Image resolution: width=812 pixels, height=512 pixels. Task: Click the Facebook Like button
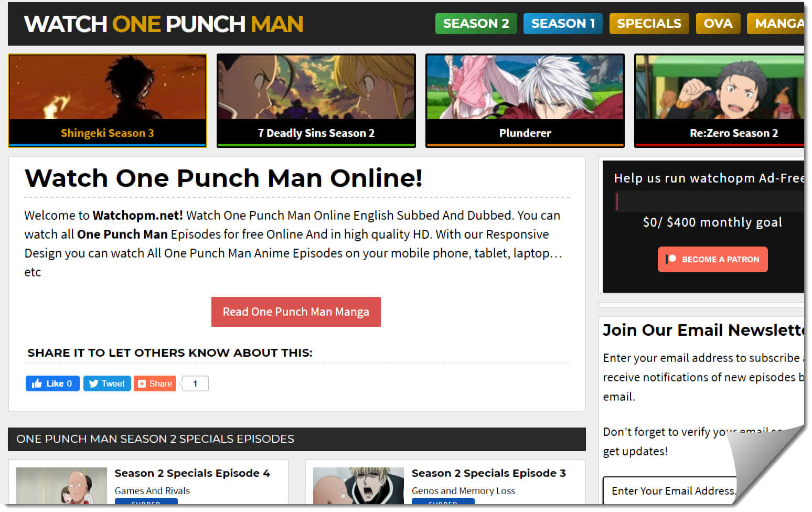tap(52, 383)
